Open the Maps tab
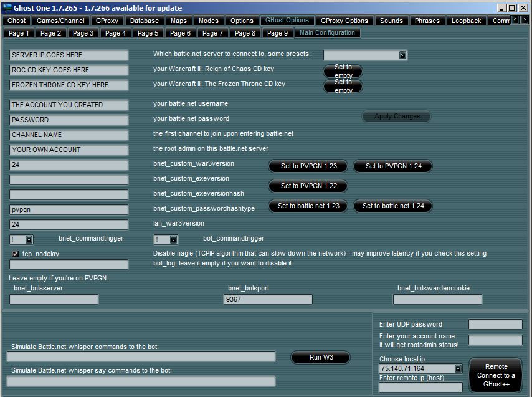The width and height of the screenshot is (532, 397). pyautogui.click(x=178, y=21)
